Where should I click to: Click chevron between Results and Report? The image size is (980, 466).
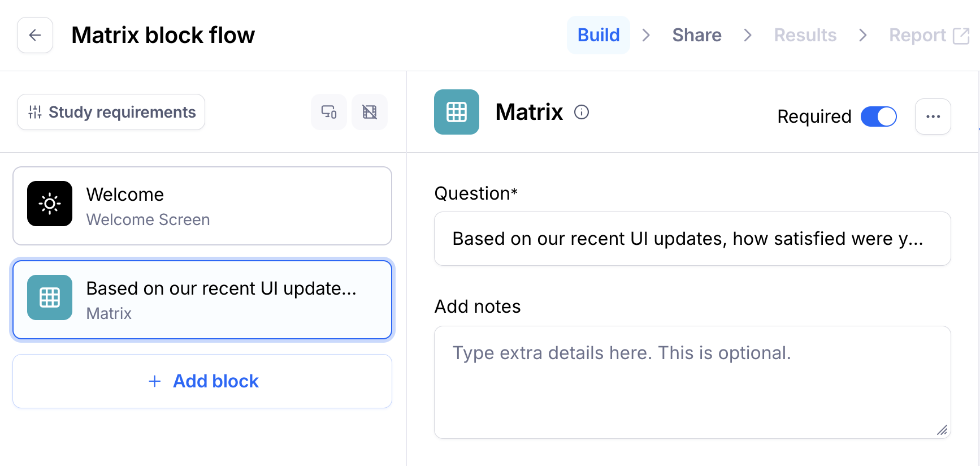[x=862, y=35]
